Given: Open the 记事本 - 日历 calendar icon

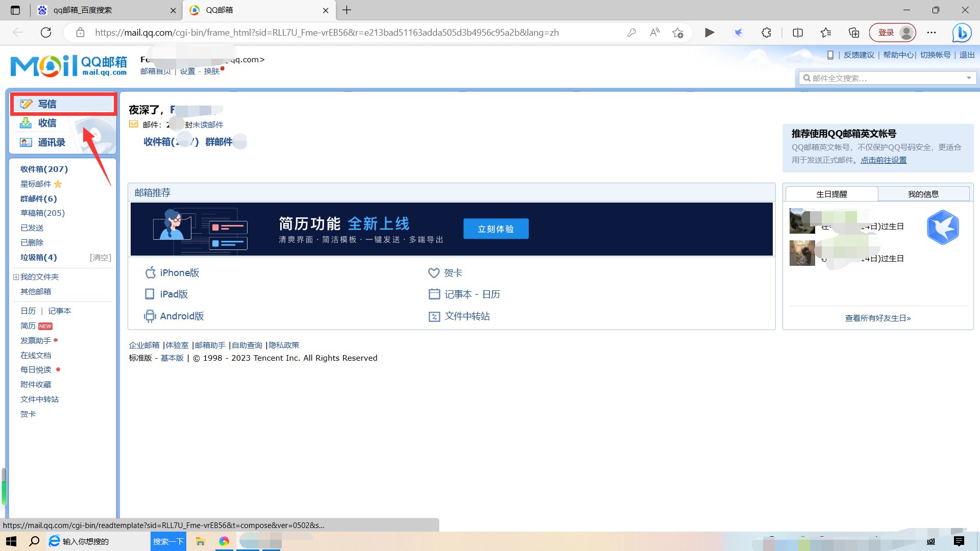Looking at the screenshot, I should [434, 294].
